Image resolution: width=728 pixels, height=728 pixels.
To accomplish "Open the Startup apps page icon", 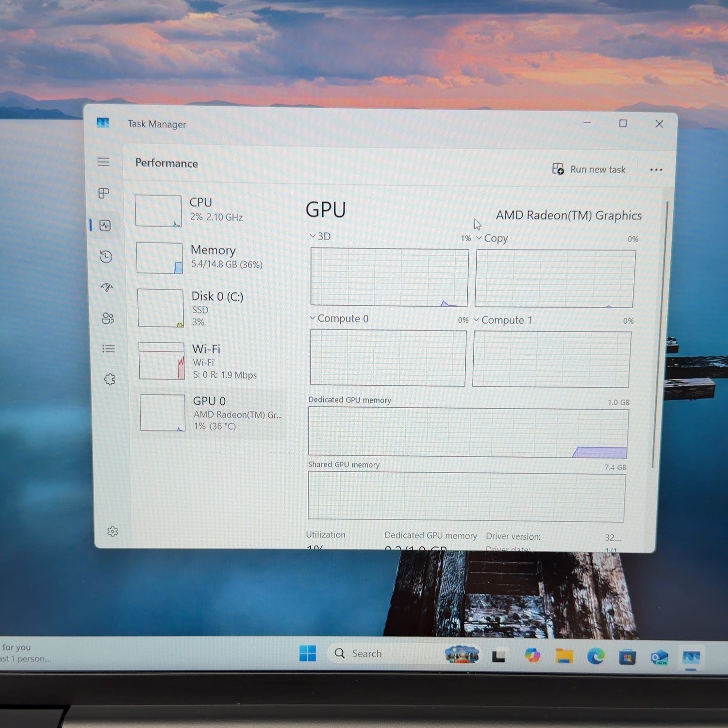I will point(107,287).
